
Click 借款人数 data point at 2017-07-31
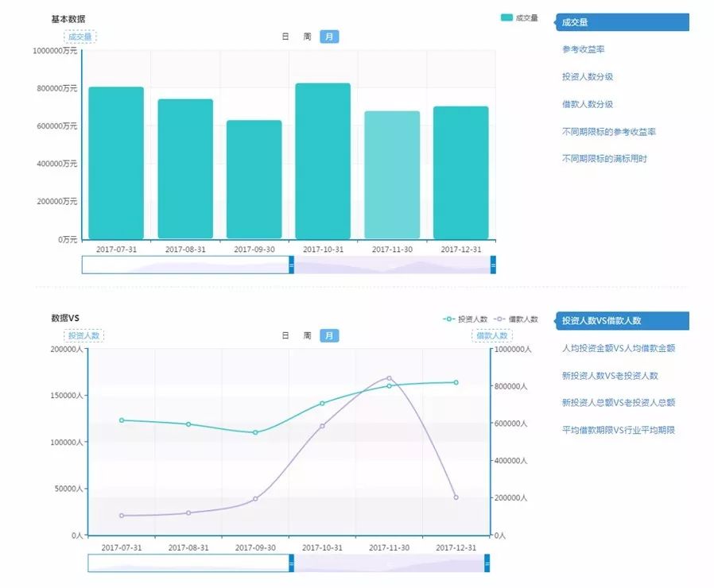point(122,516)
